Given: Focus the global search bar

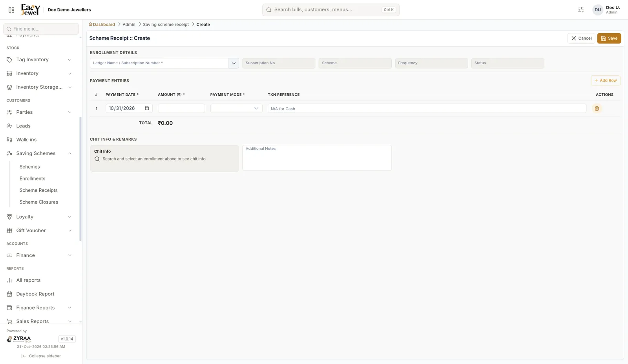Looking at the screenshot, I should click(331, 10).
